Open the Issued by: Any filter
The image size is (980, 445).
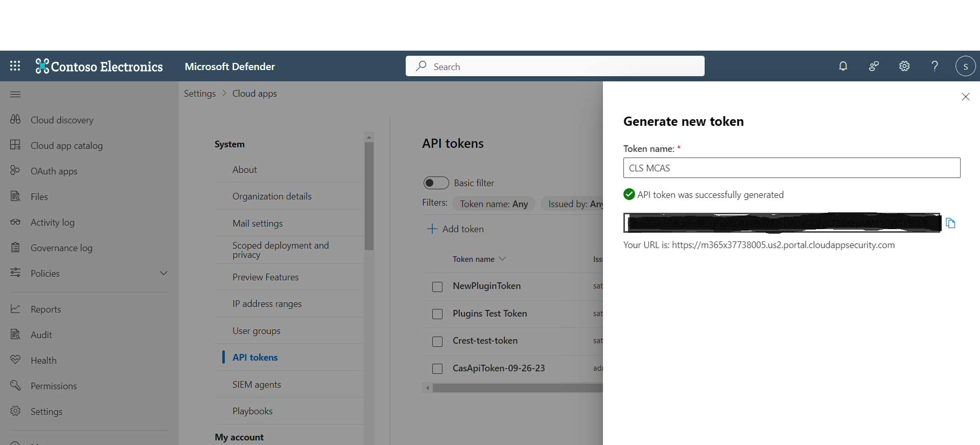(572, 204)
